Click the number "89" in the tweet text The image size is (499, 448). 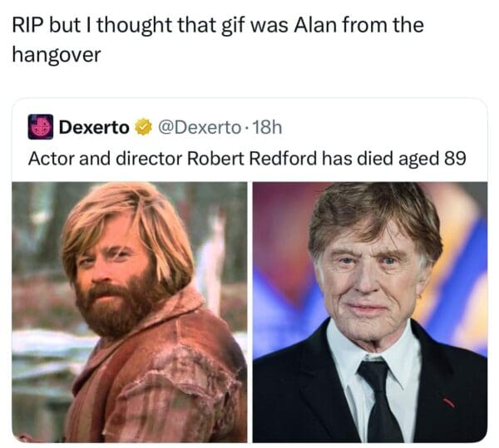point(454,158)
